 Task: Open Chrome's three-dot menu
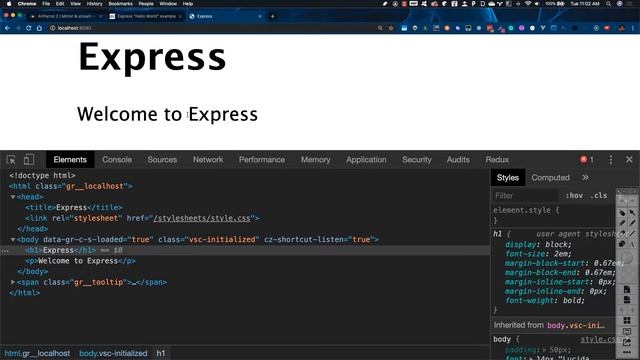pyautogui.click(x=633, y=28)
